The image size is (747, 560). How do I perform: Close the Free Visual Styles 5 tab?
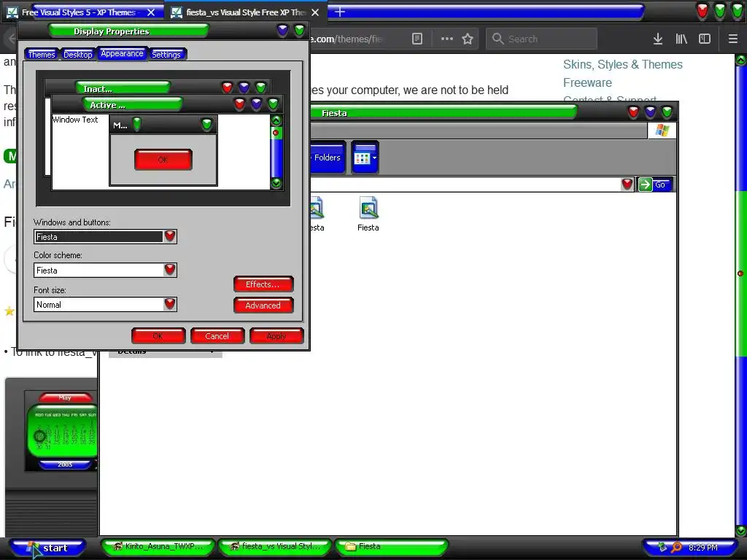pos(151,12)
